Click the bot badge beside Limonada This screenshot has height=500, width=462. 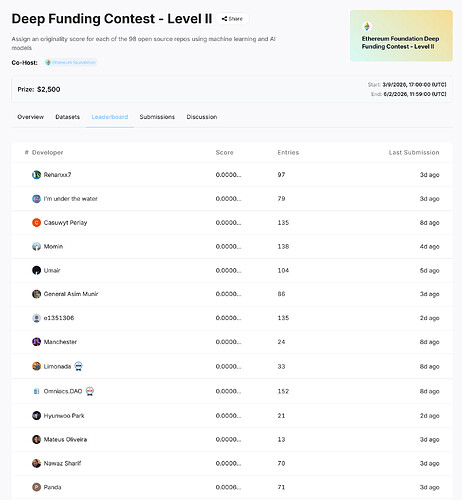click(79, 366)
